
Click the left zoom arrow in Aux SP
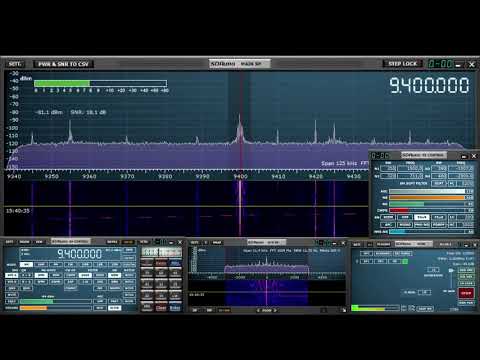pos(258,310)
